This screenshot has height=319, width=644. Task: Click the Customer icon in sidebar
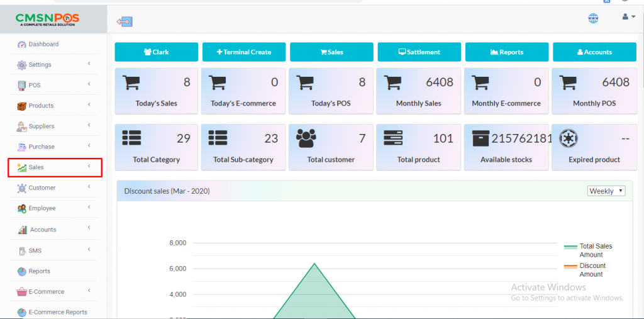tap(22, 188)
